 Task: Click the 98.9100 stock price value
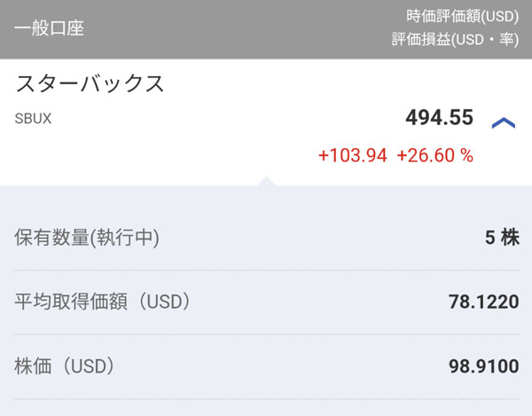point(483,366)
